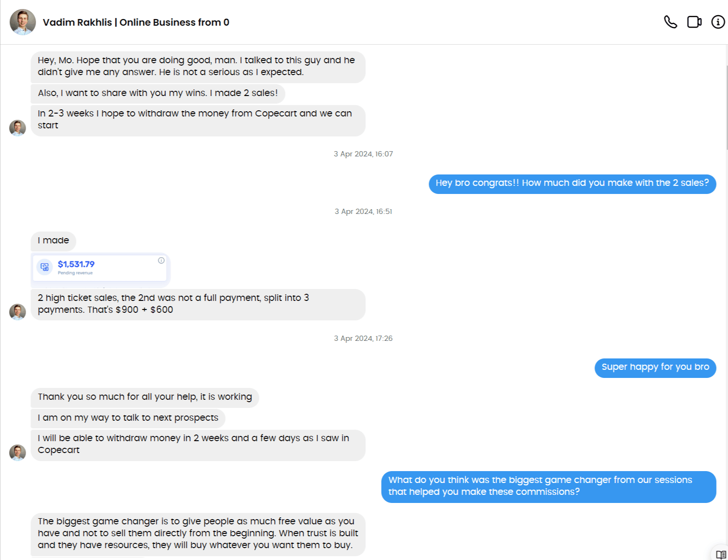The height and width of the screenshot is (560, 728).
Task: Open the conversation info panel
Action: pyautogui.click(x=718, y=22)
